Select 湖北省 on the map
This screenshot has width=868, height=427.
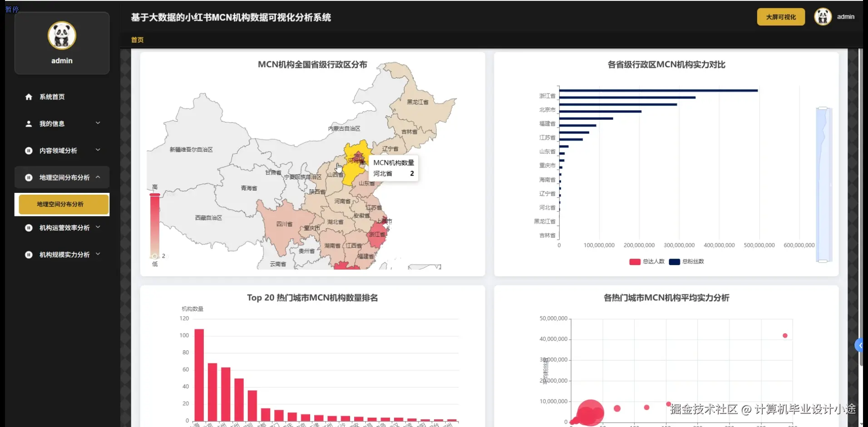point(335,222)
